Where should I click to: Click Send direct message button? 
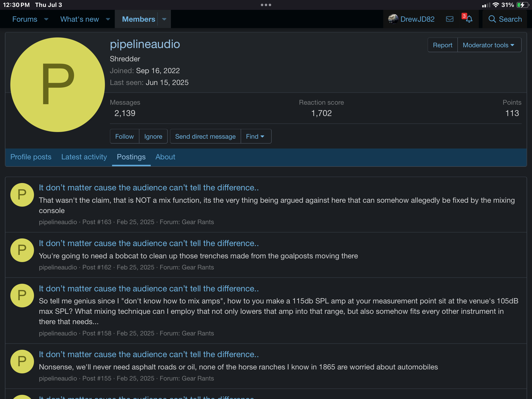[x=205, y=136]
